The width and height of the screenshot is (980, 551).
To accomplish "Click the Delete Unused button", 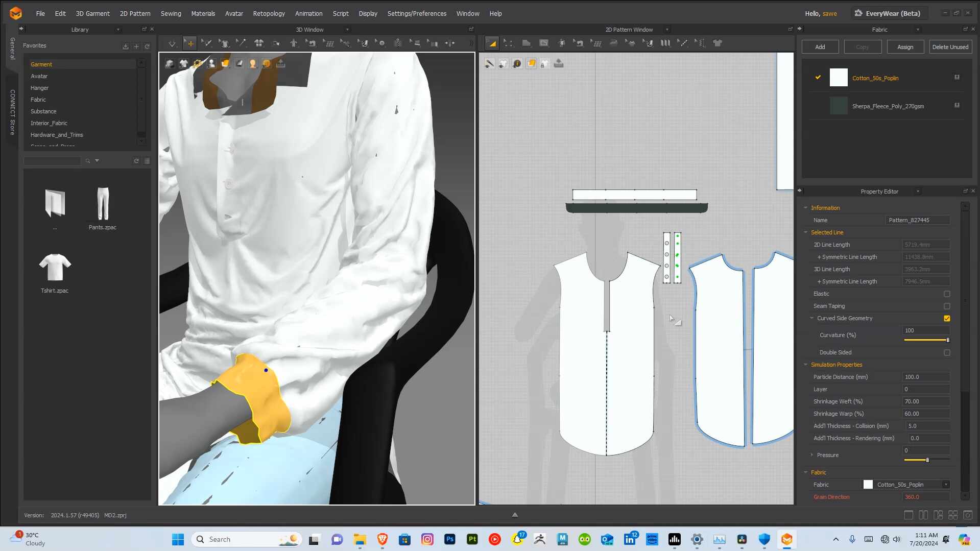I will pos(950,47).
